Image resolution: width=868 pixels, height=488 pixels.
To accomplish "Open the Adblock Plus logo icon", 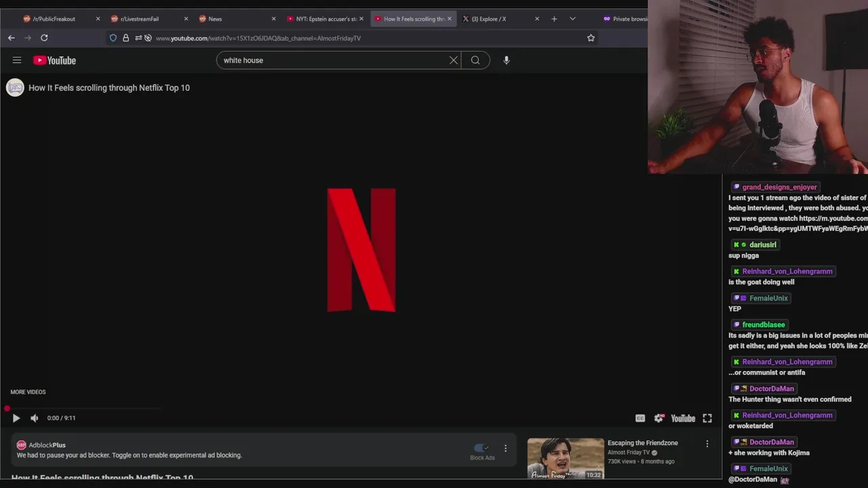I will click(21, 445).
